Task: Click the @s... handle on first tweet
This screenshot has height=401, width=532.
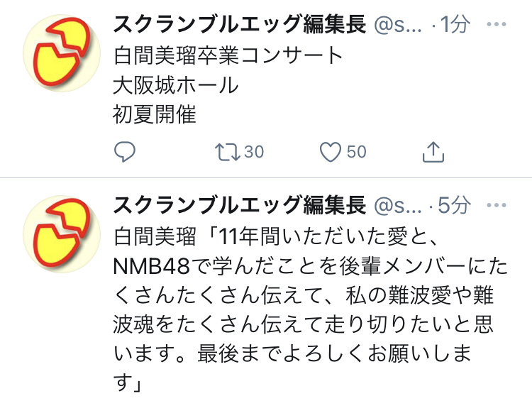Action: pyautogui.click(x=398, y=25)
